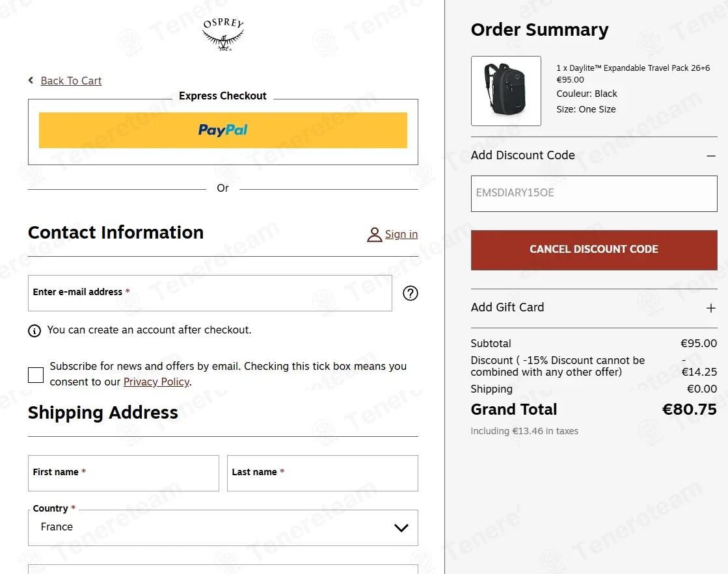
Task: Click the Cancel Discount Code button
Action: [594, 250]
